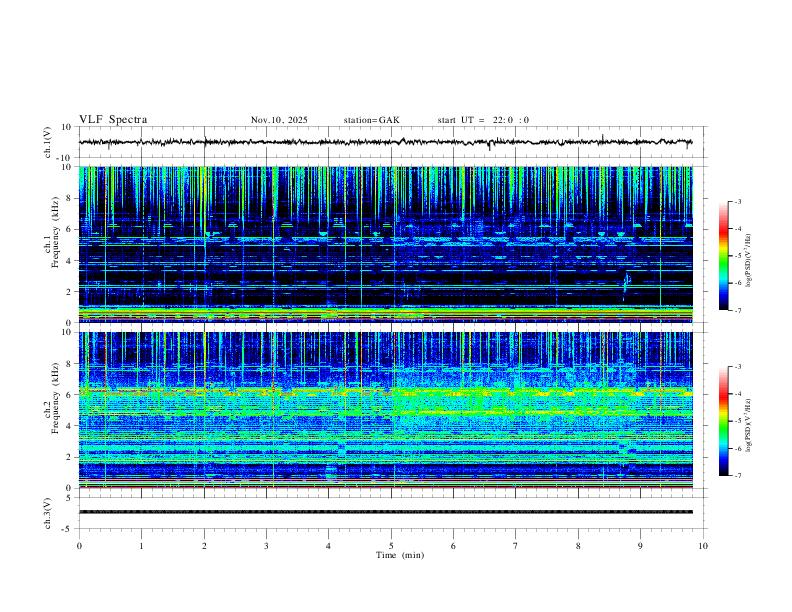Viewport: 792px width, 612px height.
Task: Click time axis tick label "1"
Action: click(141, 546)
